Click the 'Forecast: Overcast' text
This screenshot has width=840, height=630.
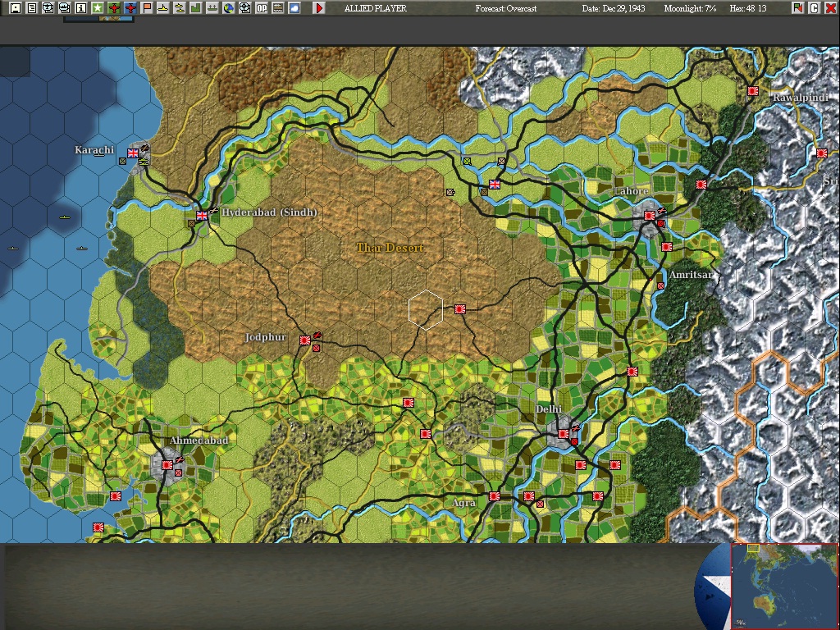tap(505, 8)
